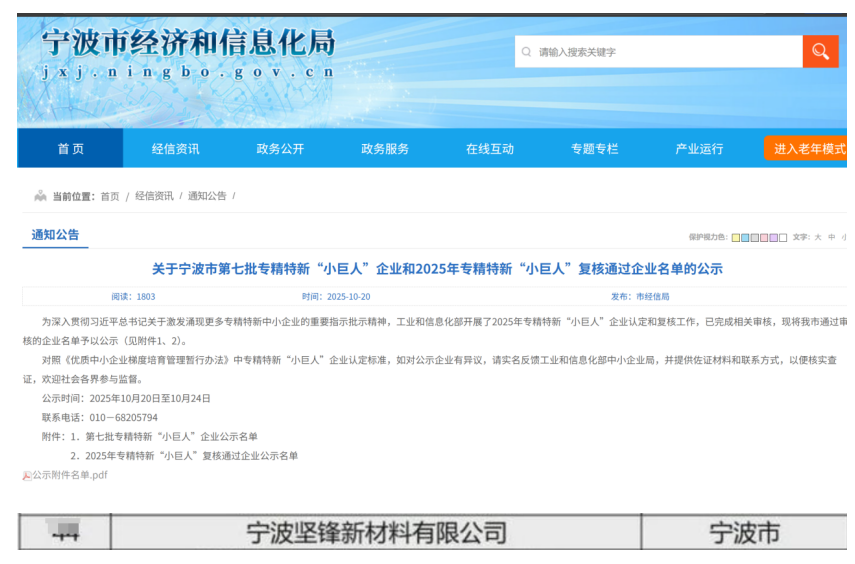This screenshot has width=855, height=564.
Task: Click the small magnifier inside search box
Action: coord(527,52)
